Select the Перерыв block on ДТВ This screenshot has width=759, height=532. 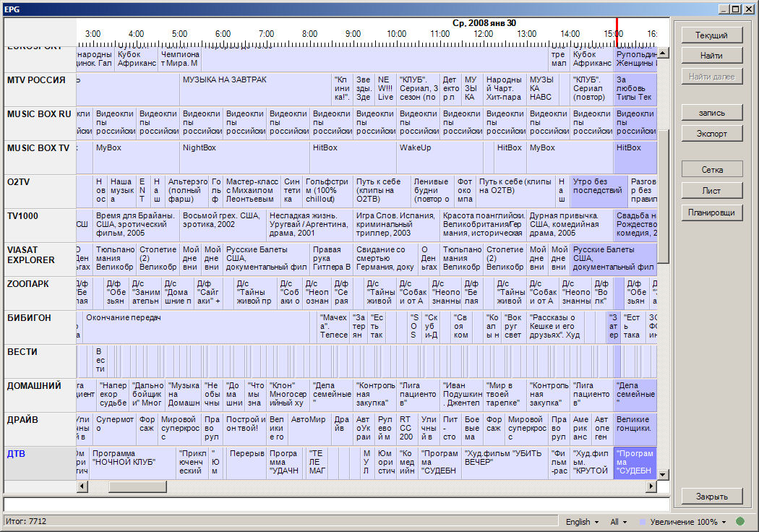tap(246, 463)
